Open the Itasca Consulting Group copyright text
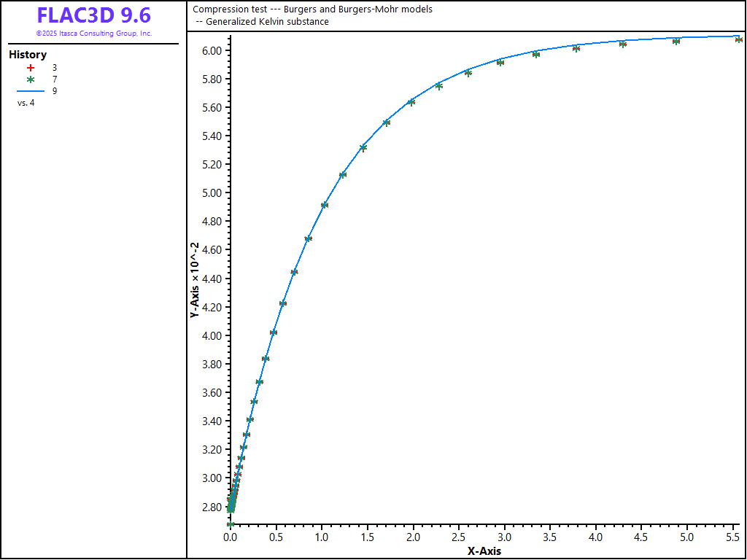 tap(93, 34)
